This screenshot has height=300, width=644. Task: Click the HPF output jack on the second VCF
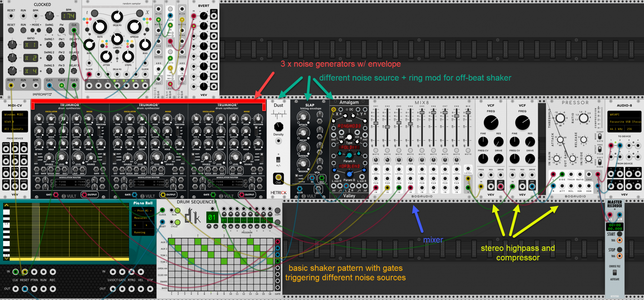(x=532, y=186)
